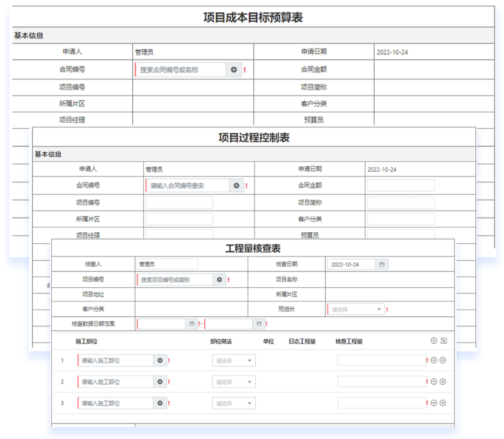This screenshot has height=439, width=504.
Task: Click the 单位 column header
Action: [269, 341]
